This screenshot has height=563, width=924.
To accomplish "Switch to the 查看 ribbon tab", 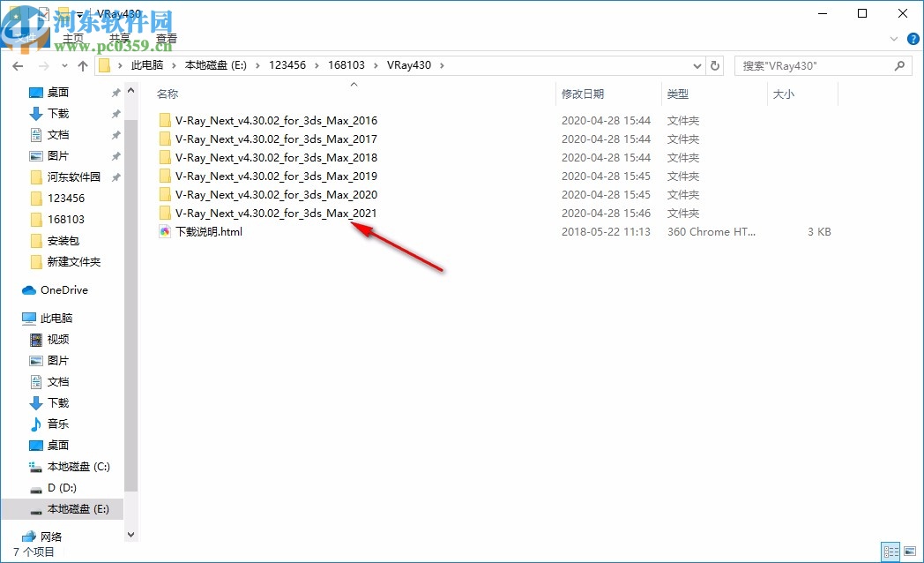I will [168, 38].
